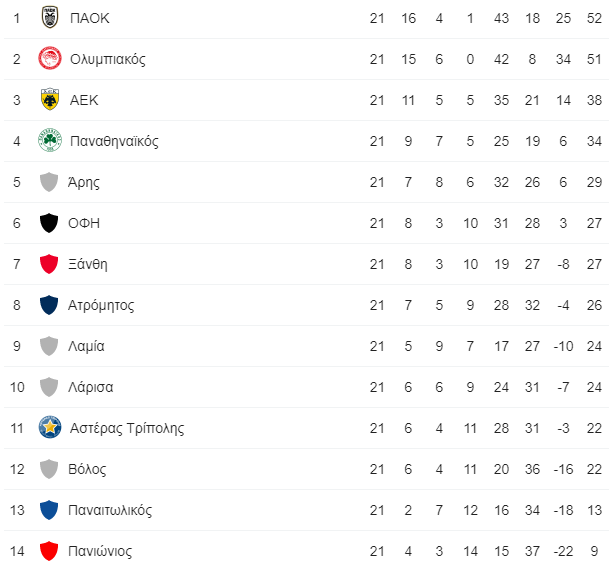Click Πανιώνιος goal difference -22
Screen dimensions: 609x565
(x=563, y=551)
